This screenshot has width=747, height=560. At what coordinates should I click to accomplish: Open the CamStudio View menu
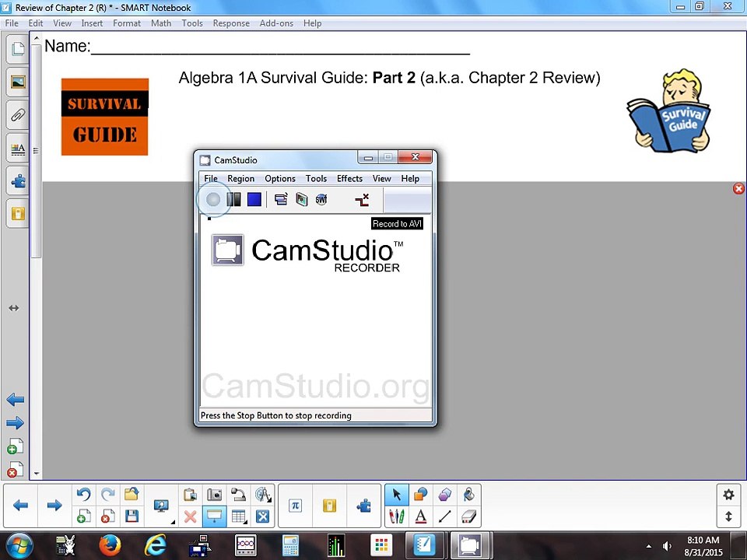[381, 179]
